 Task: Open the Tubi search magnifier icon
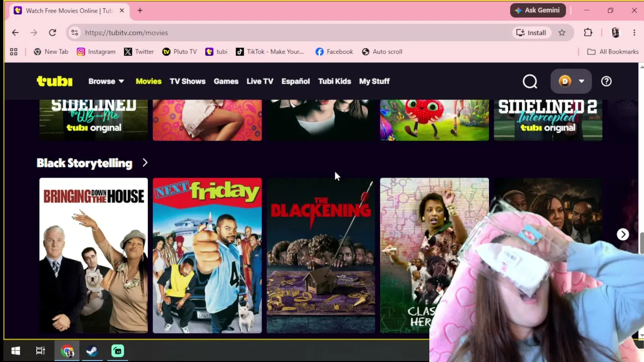pos(530,81)
